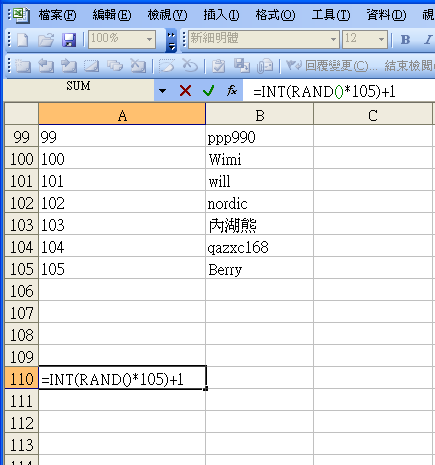Open the 資料(D) menu

[x=386, y=15]
